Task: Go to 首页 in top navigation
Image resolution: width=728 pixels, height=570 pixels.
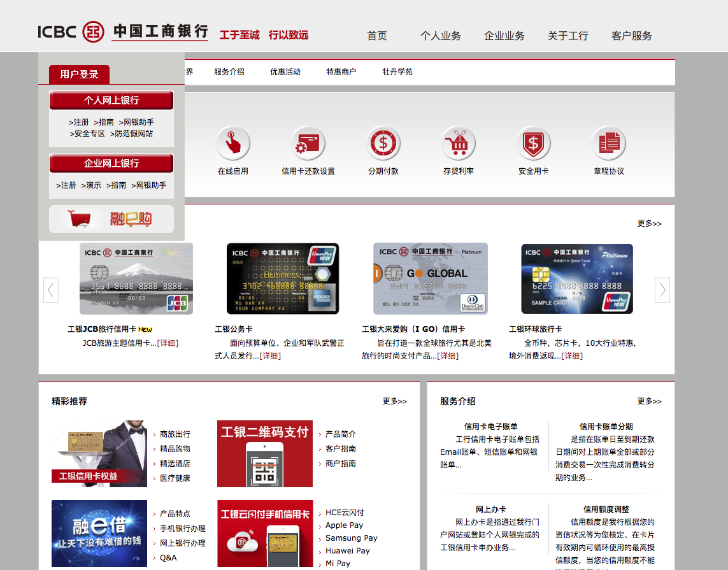Action: tap(377, 36)
